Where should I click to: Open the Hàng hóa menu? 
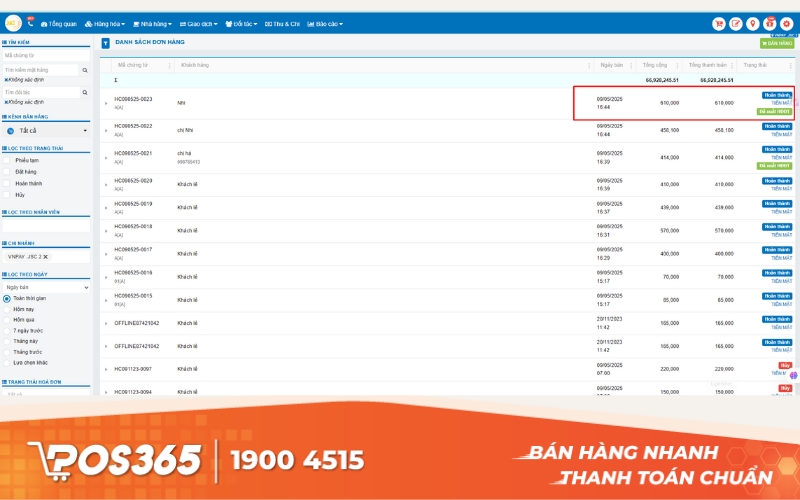click(x=105, y=24)
